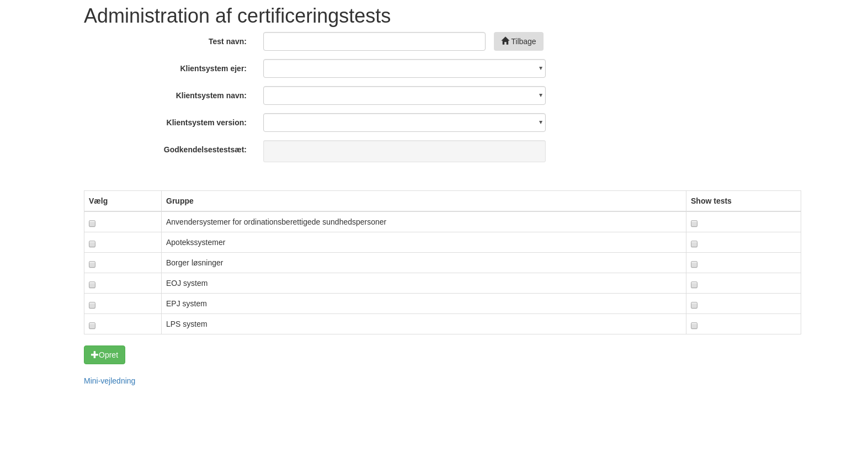Select the LPS system group checkbox
The height and width of the screenshot is (452, 868).
coord(92,326)
